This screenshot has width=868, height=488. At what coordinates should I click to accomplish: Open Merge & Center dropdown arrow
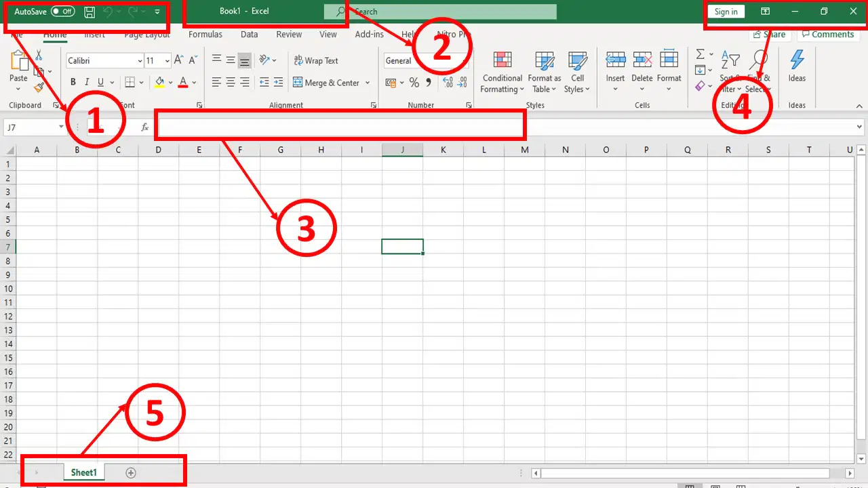(368, 83)
